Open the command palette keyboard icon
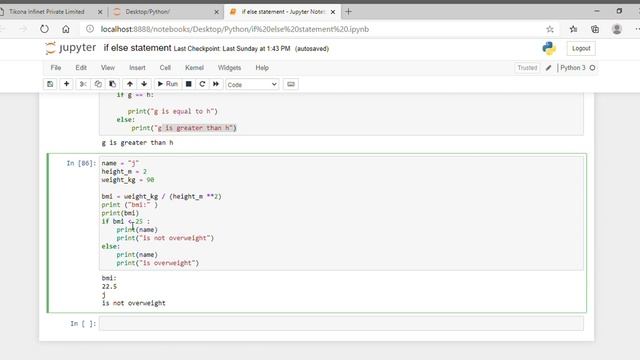The width and height of the screenshot is (640, 360). (291, 84)
